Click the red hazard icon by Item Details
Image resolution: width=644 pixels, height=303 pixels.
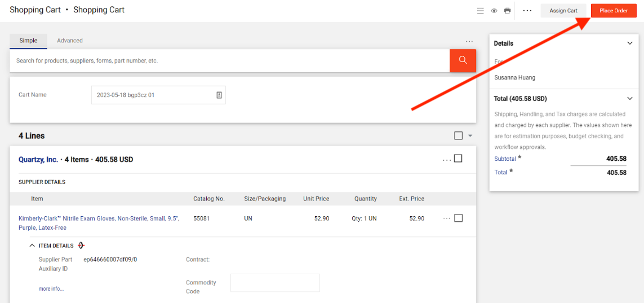pyautogui.click(x=81, y=245)
